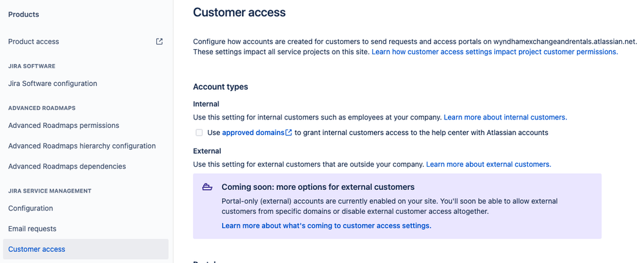Image resolution: width=644 pixels, height=263 pixels.
Task: Click the Customer access page heading
Action: (x=239, y=12)
